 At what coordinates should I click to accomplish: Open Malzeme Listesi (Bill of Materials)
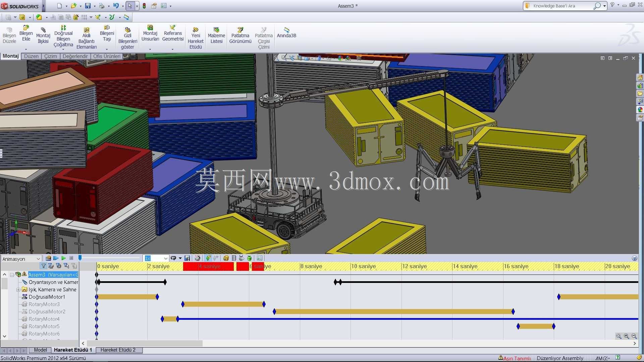point(216,35)
